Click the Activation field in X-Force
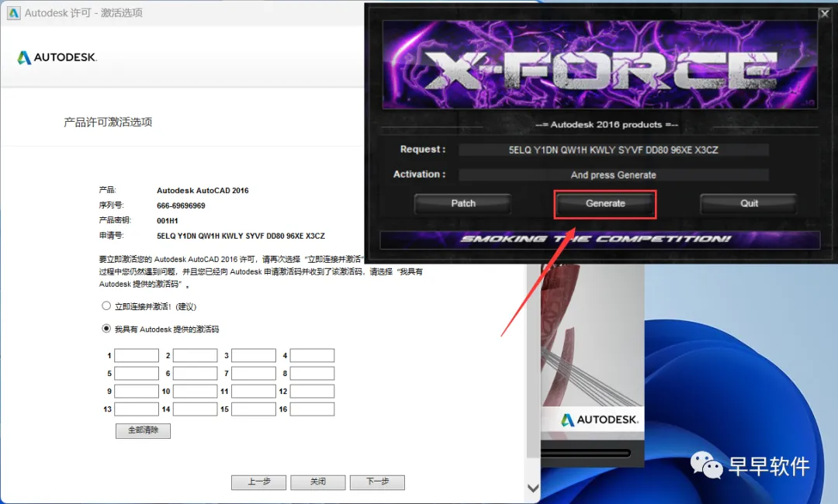This screenshot has width=838, height=504. coord(614,174)
